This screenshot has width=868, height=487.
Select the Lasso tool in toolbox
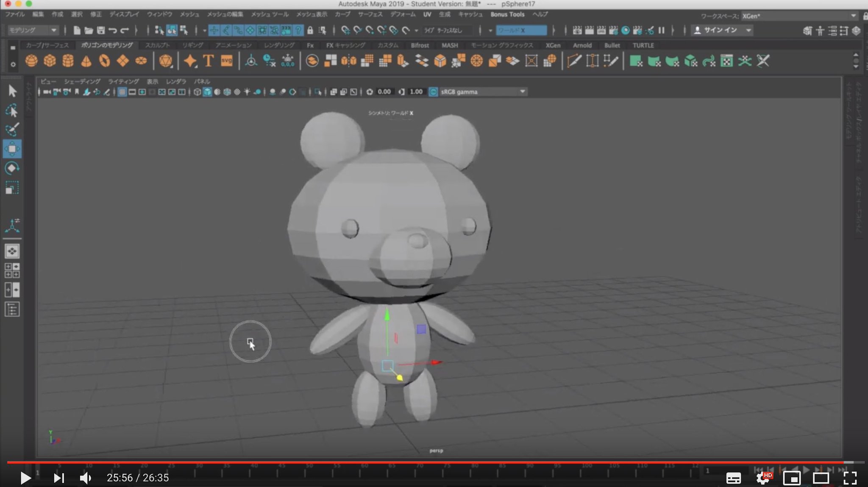12,110
